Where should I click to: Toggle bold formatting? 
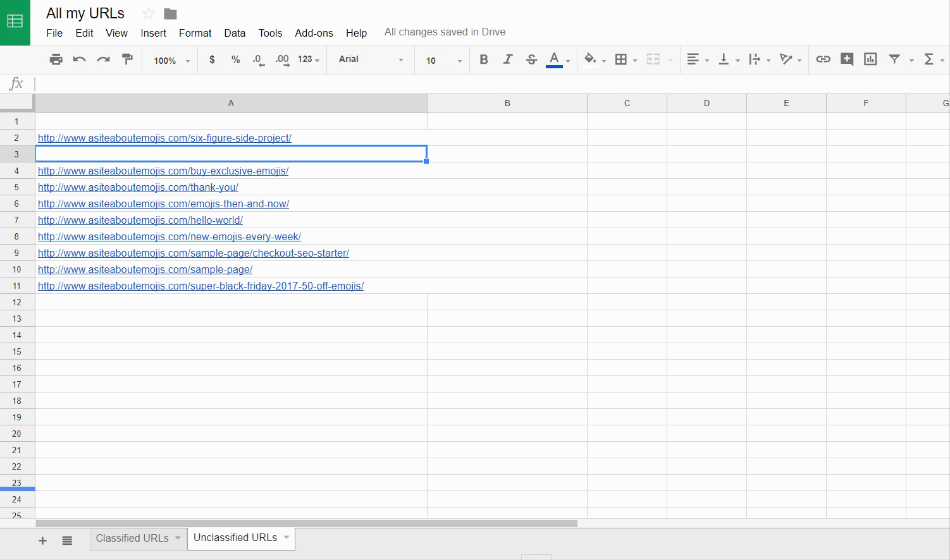[x=484, y=59]
